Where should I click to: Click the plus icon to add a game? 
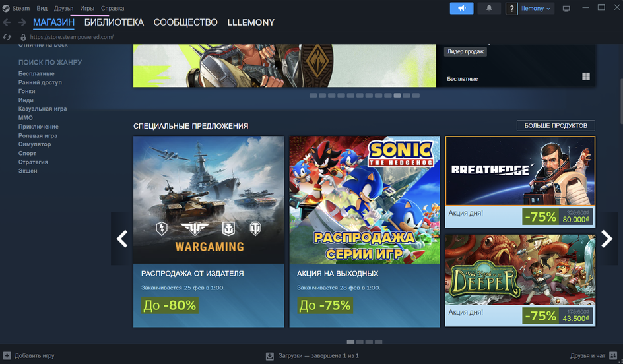click(x=7, y=355)
